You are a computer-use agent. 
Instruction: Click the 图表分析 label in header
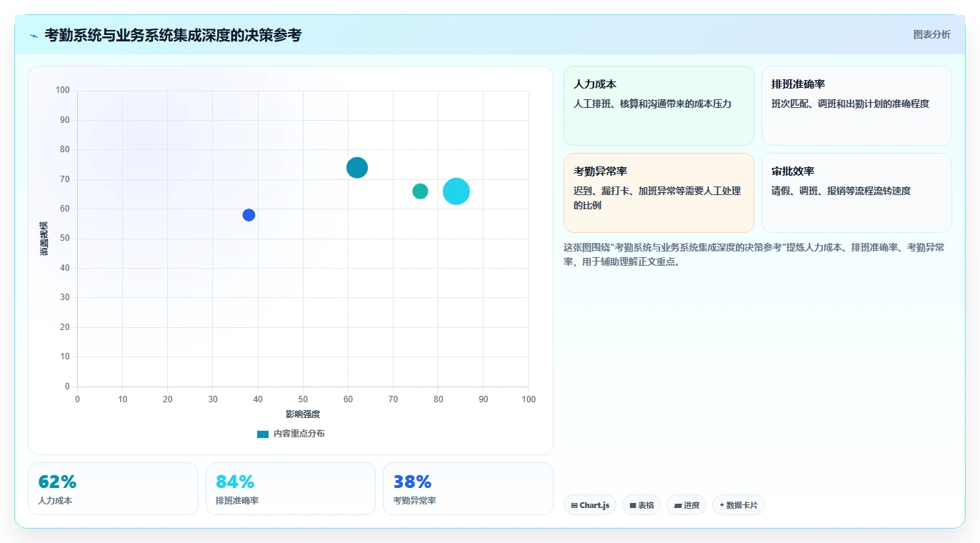pos(932,34)
